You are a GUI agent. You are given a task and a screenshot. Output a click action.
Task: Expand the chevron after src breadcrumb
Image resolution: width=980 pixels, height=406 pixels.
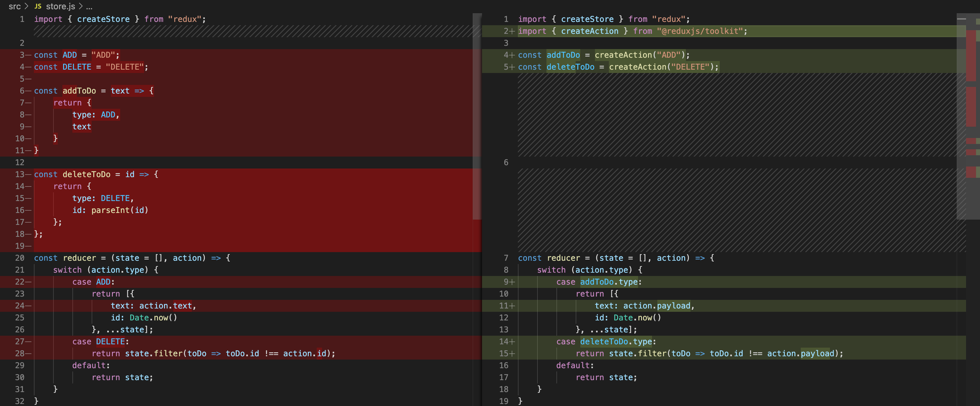(26, 6)
